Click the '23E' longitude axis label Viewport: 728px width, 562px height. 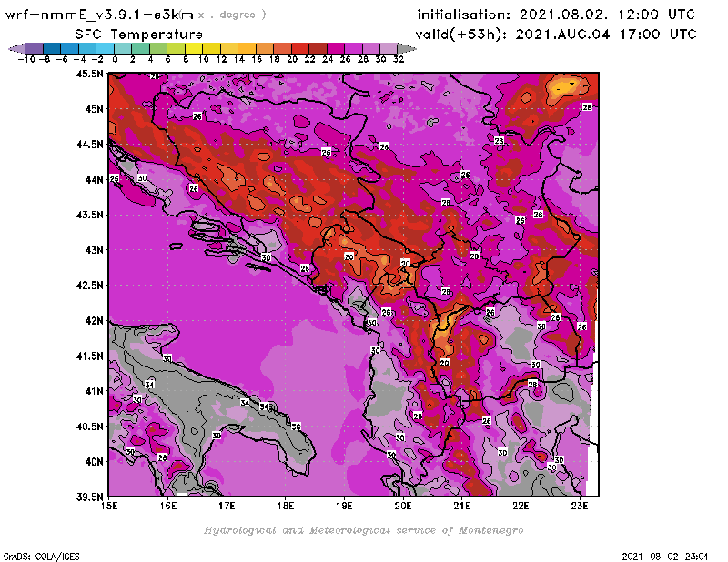coord(580,506)
